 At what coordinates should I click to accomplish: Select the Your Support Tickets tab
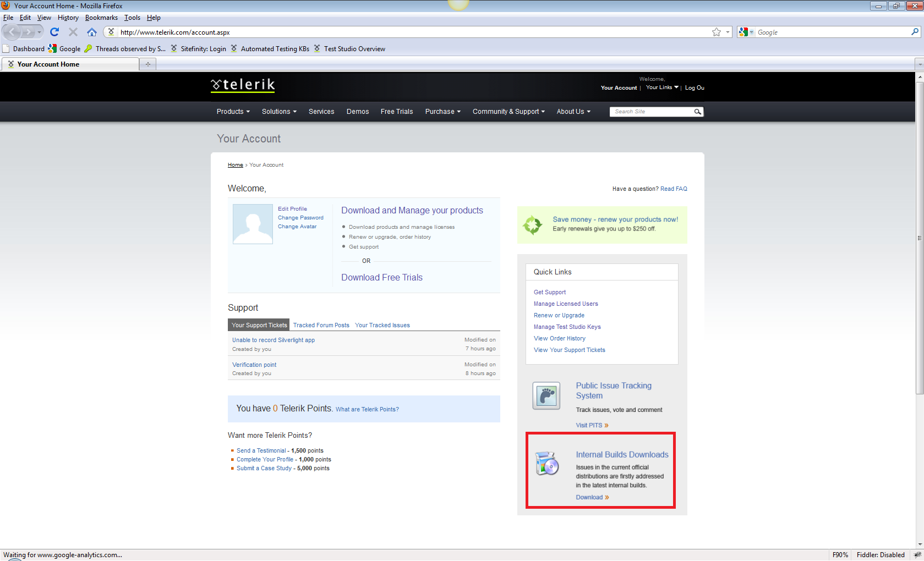pyautogui.click(x=259, y=325)
